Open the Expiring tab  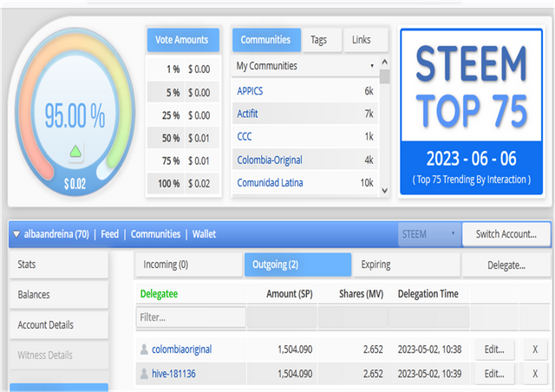[x=407, y=265]
